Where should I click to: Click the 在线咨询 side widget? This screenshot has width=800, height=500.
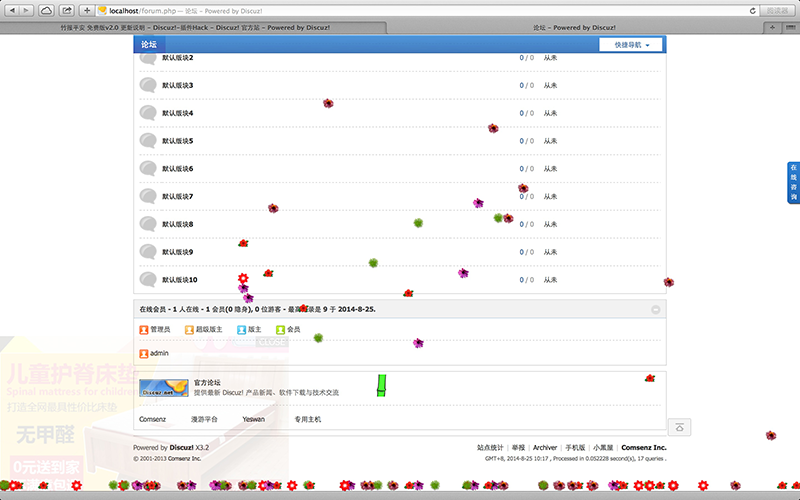click(793, 182)
